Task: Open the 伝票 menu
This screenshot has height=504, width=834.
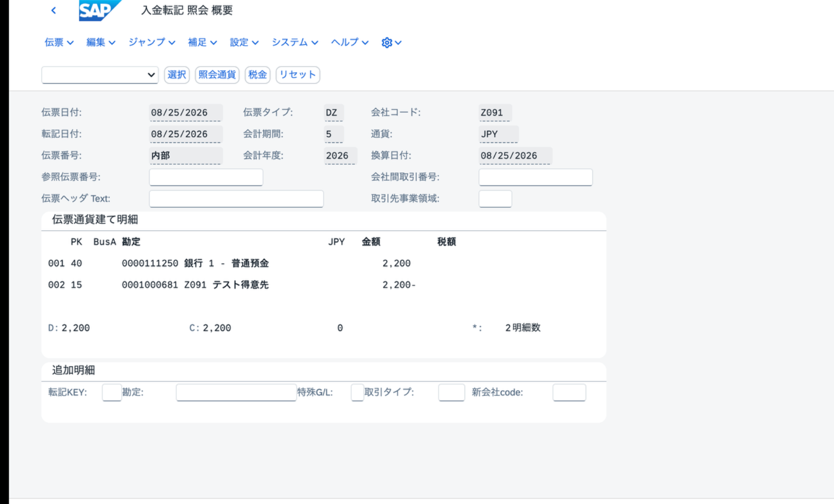Action: [x=59, y=43]
